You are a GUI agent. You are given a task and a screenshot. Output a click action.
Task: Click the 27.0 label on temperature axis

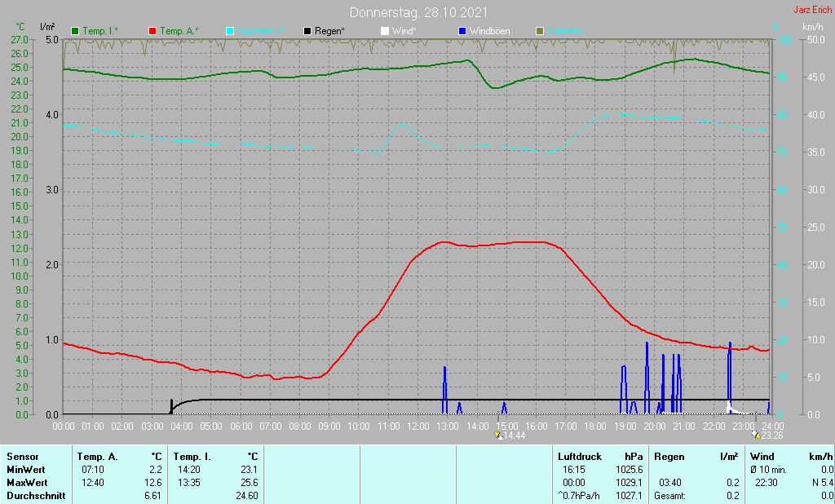(x=20, y=39)
